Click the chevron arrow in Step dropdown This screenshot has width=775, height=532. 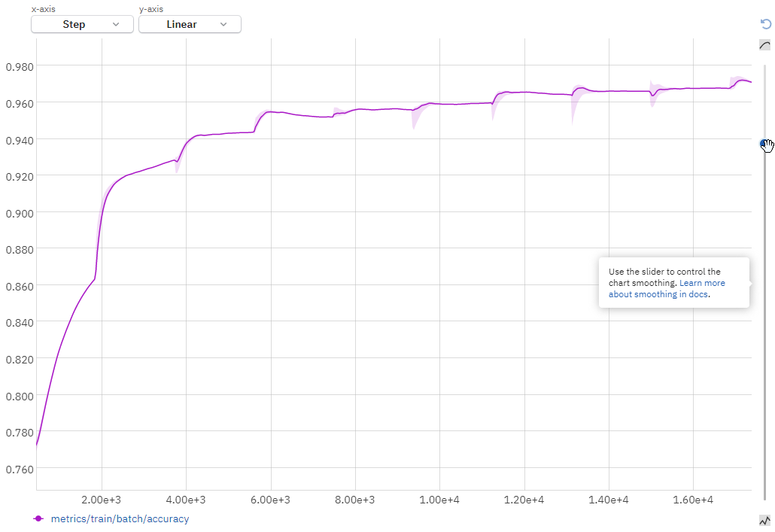tap(116, 24)
